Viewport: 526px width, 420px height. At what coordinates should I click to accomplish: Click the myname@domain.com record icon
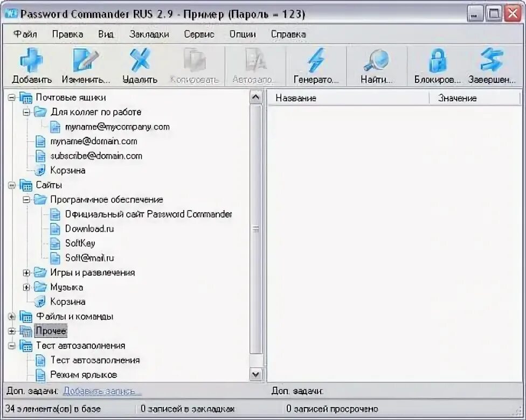pos(40,142)
